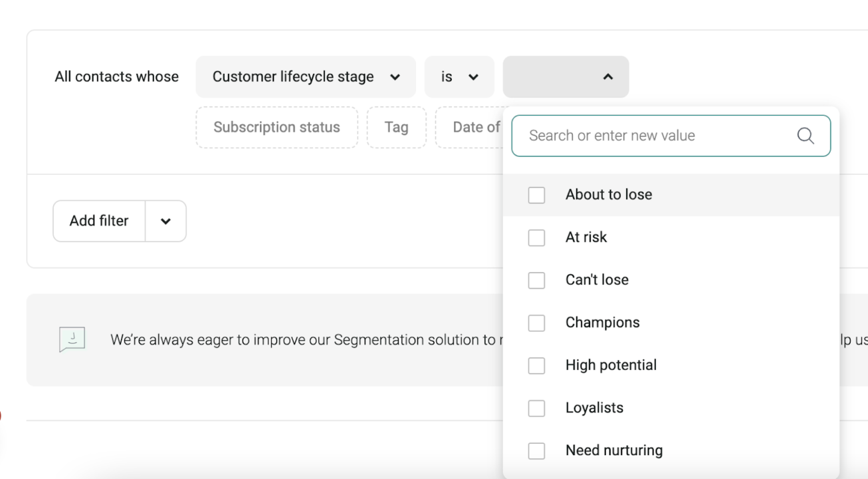
Task: Check the Champions checkbox
Action: pyautogui.click(x=536, y=323)
